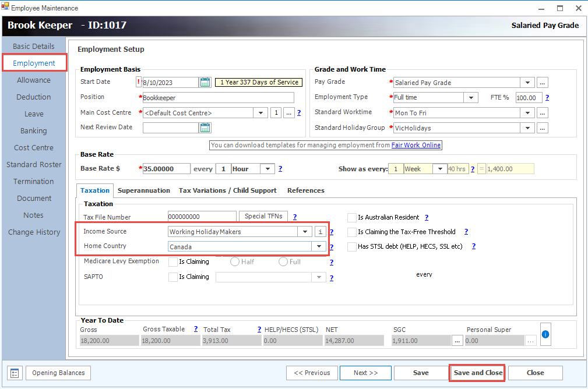Viewport: 588px width, 389px height.
Task: Open the Allowance section
Action: pyautogui.click(x=34, y=80)
